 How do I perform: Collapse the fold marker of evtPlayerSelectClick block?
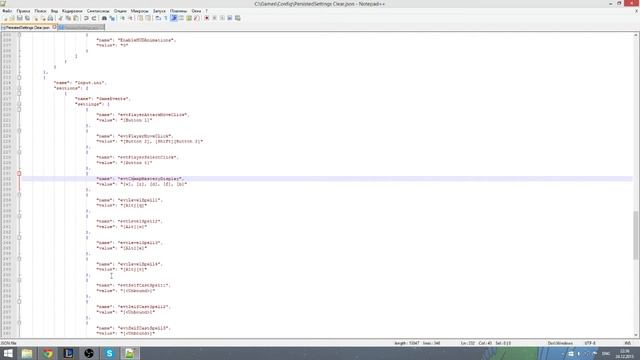pyautogui.click(x=19, y=152)
